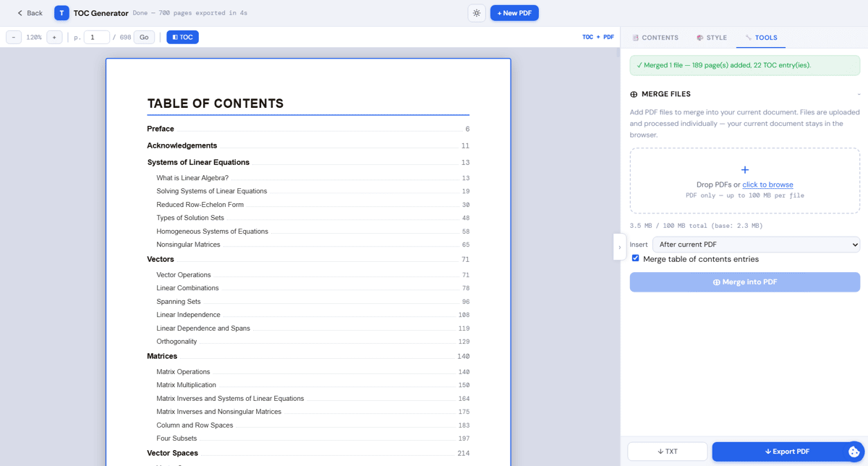Collapse the side panel with chevron handle

[x=619, y=247]
